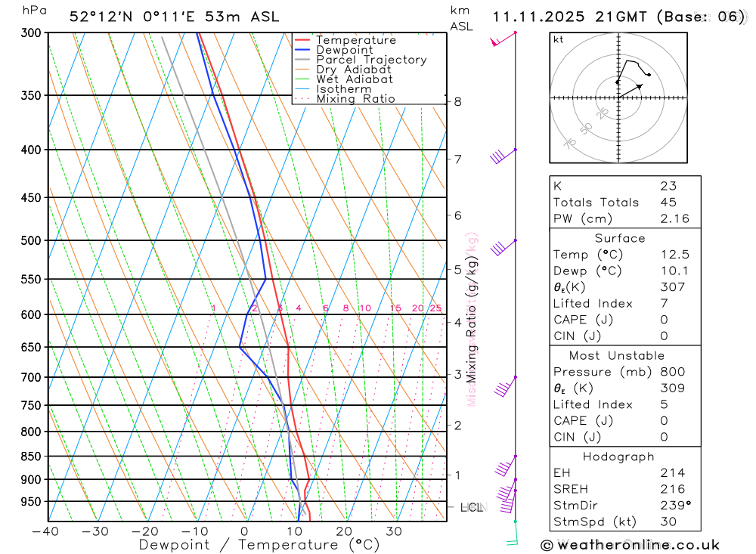
Task: Click the -40 temperature axis label
Action: tap(45, 531)
